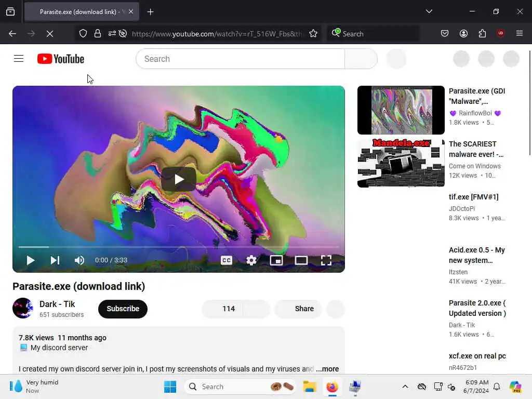This screenshot has width=532, height=399.
Task: Subscribe to the Dark - Tik channel
Action: point(123,309)
